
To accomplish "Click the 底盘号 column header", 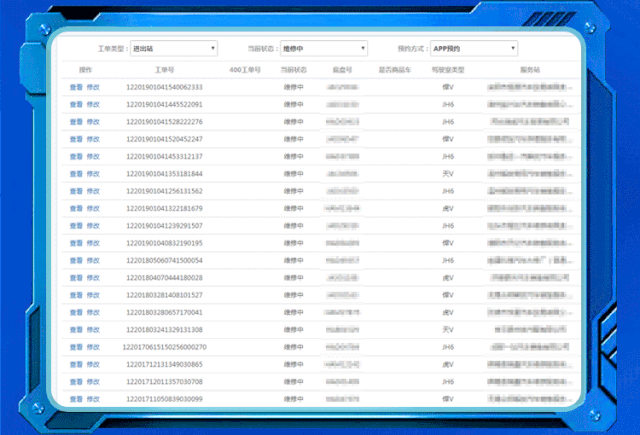I will [x=342, y=70].
